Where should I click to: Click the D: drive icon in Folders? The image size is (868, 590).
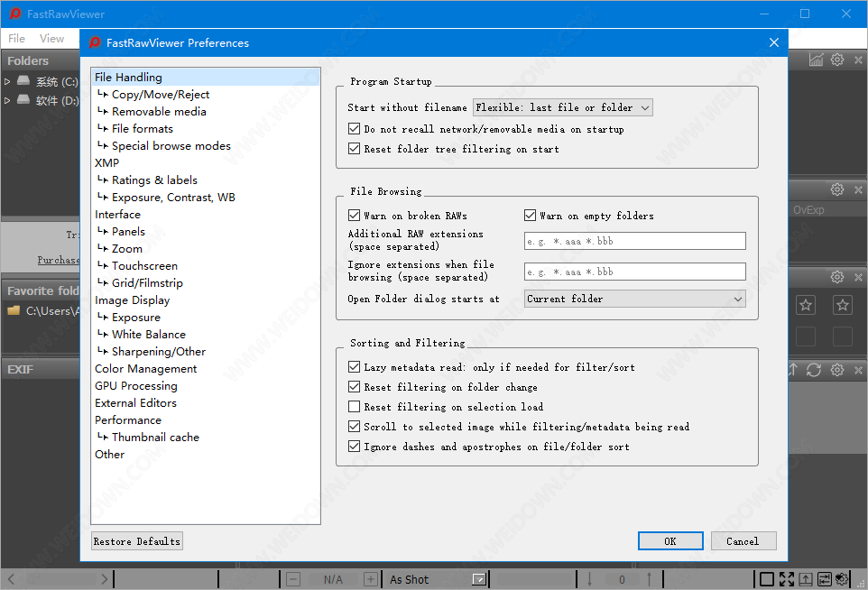(x=23, y=99)
